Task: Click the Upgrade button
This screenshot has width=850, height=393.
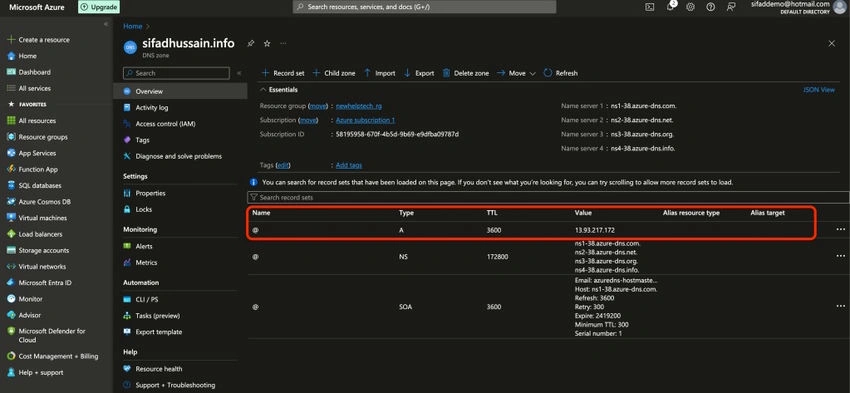Action: (x=99, y=7)
